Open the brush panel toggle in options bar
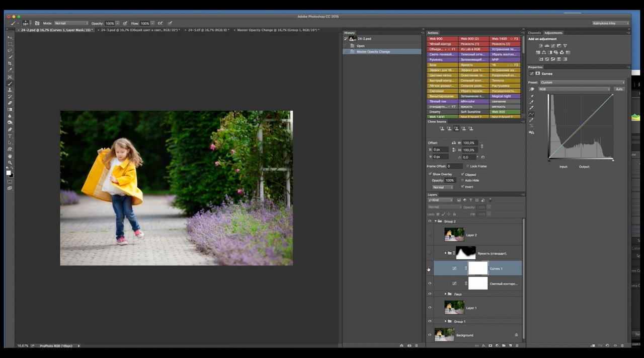 tap(37, 23)
